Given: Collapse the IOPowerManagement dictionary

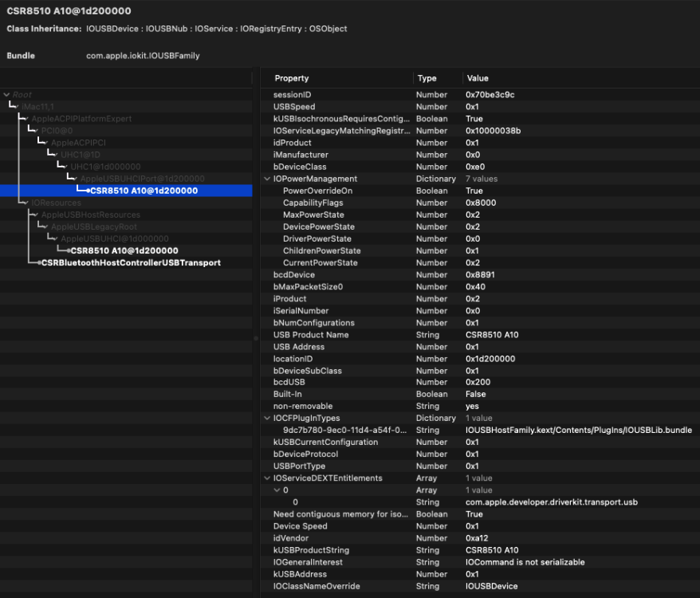Looking at the screenshot, I should (x=267, y=179).
